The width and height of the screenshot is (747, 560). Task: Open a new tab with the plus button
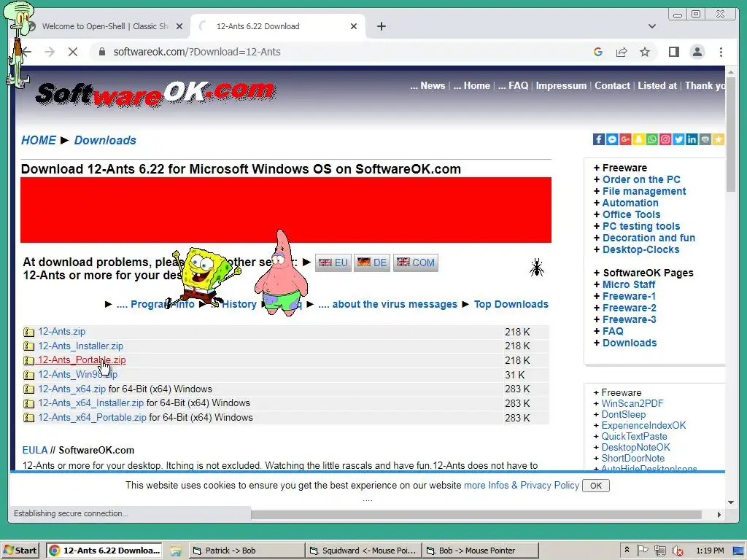(381, 26)
